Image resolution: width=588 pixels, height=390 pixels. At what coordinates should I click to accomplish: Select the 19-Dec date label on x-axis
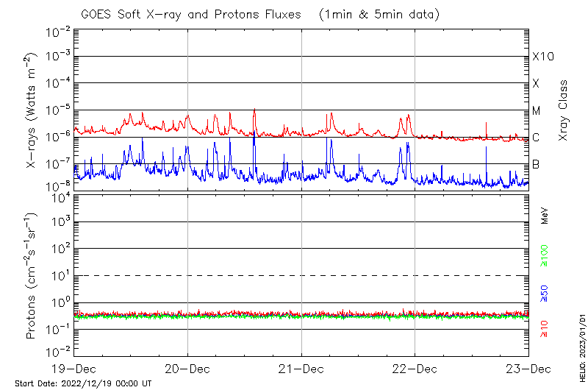coord(74,369)
